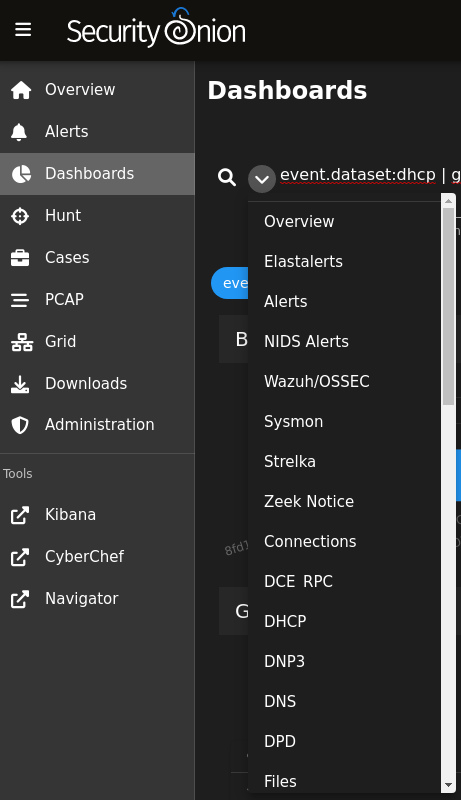
Task: Select Zeek Notice from list
Action: 344,502
